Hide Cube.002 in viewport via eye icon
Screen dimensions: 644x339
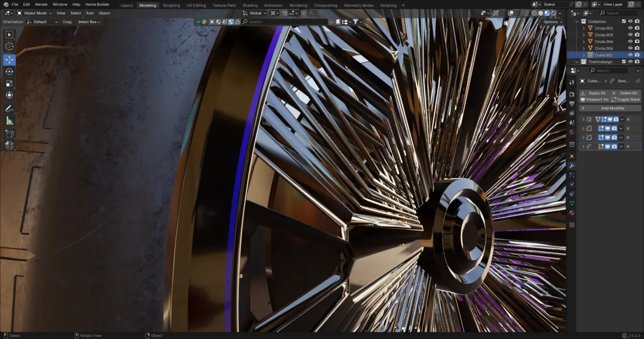click(631, 55)
